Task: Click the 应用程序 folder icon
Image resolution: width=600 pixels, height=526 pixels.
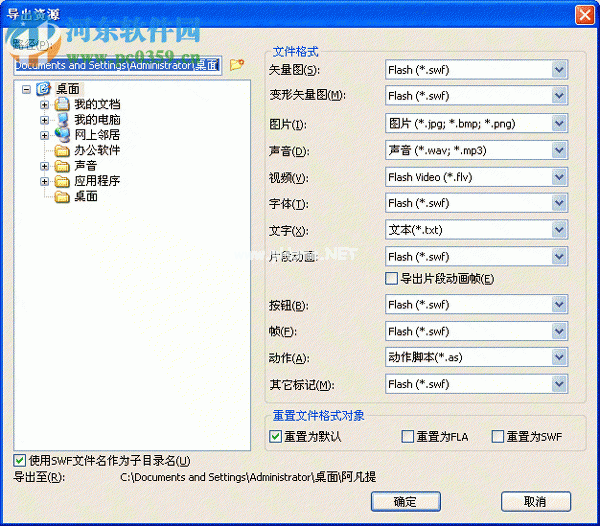Action: coord(62,181)
